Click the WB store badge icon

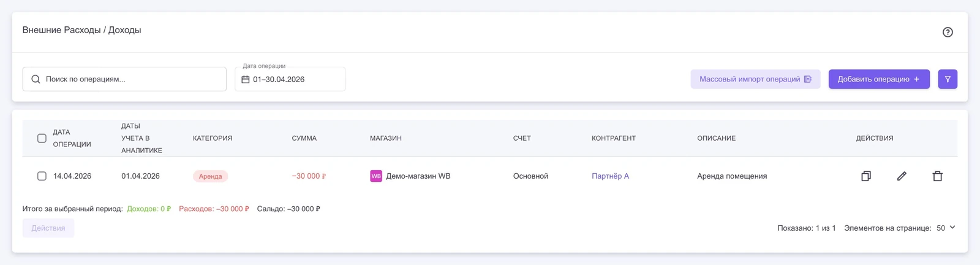tap(376, 176)
